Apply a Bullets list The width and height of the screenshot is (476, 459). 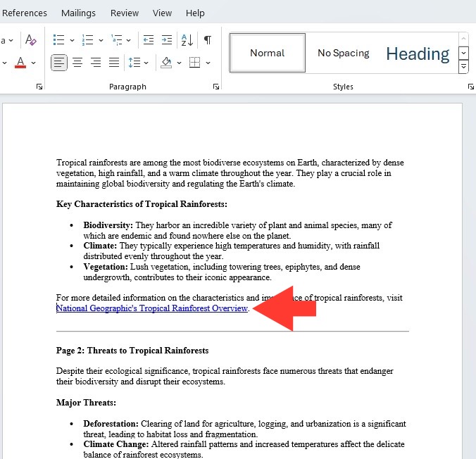coord(58,39)
